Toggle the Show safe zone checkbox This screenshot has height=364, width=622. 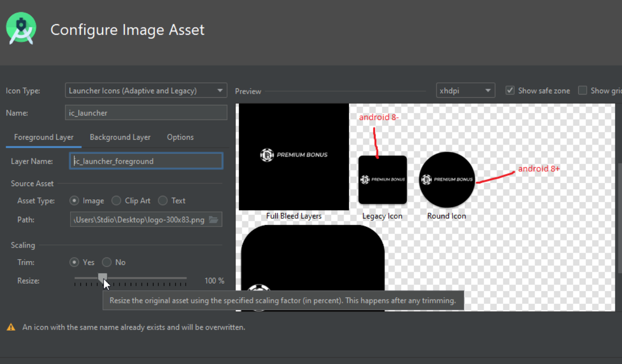click(510, 91)
